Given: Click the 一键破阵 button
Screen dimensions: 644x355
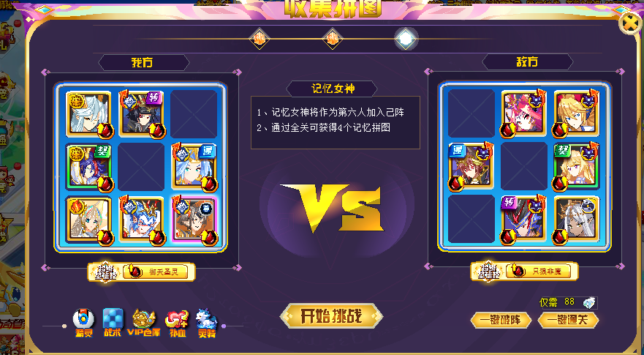Looking at the screenshot, I should [x=501, y=320].
